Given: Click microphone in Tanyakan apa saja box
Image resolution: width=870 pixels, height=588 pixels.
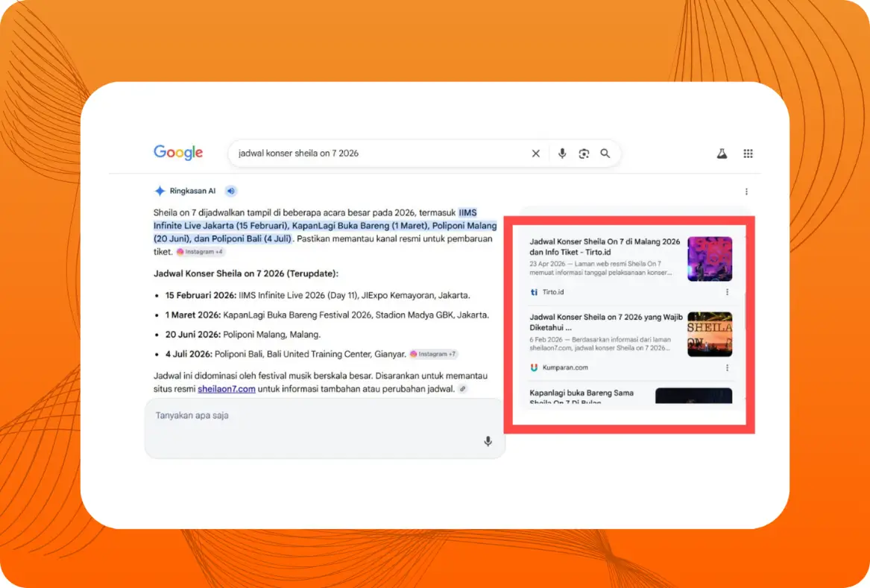Looking at the screenshot, I should click(x=488, y=441).
